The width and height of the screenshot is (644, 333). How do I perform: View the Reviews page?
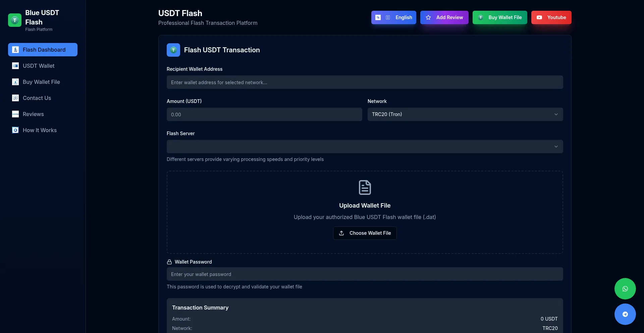pyautogui.click(x=43, y=114)
